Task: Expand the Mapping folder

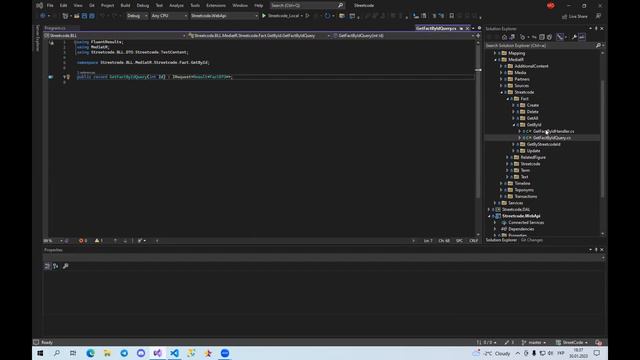Action: pyautogui.click(x=496, y=53)
